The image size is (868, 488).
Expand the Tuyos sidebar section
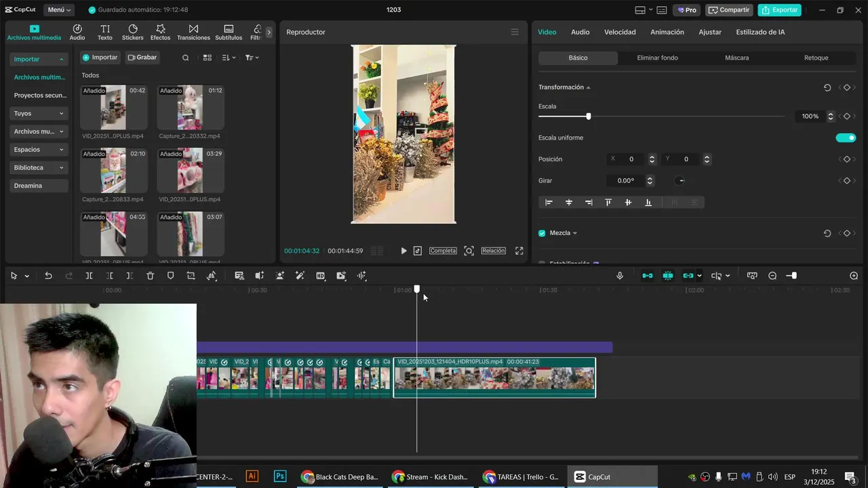(39, 113)
